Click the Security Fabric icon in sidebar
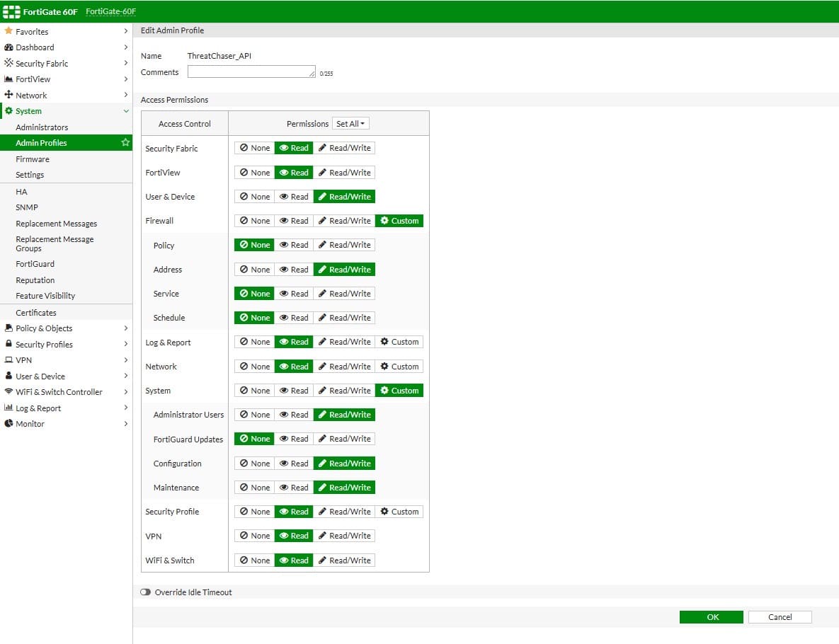The height and width of the screenshot is (644, 839). tap(8, 63)
